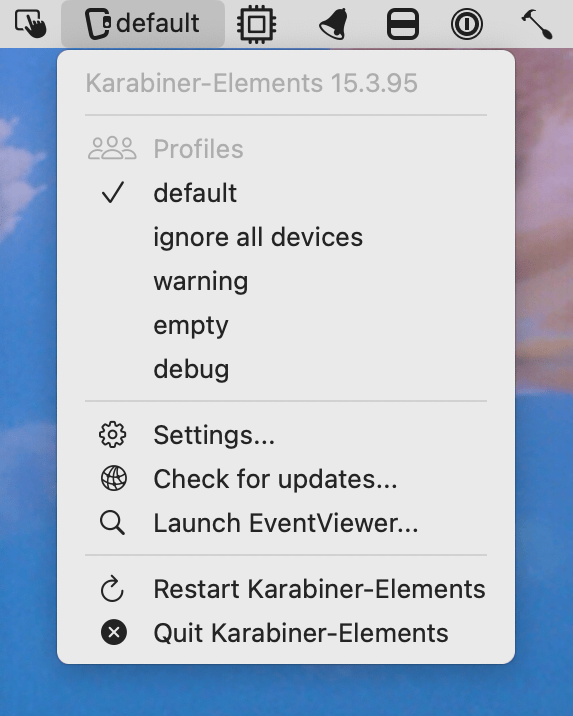Click the magnifier icon for EventViewer
Screen dimensions: 573x716
pyautogui.click(x=112, y=523)
